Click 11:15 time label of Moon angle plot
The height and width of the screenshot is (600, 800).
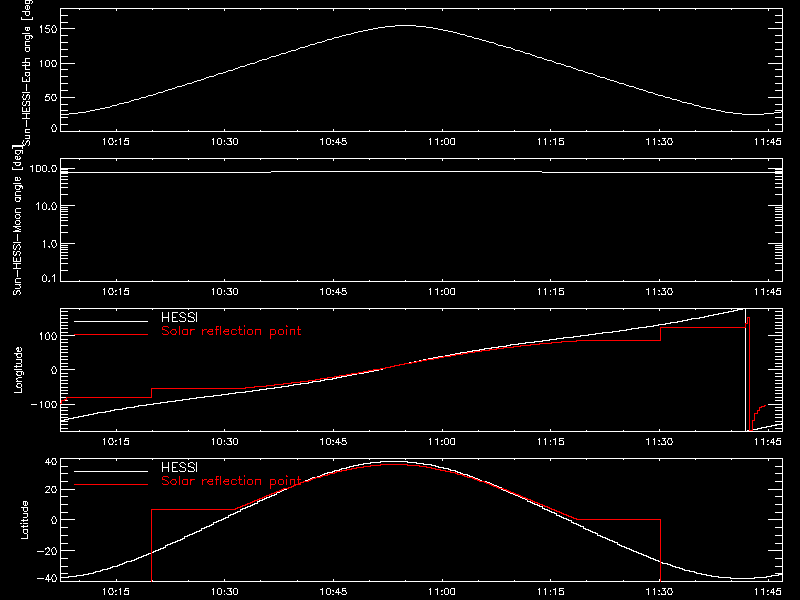[x=551, y=291]
